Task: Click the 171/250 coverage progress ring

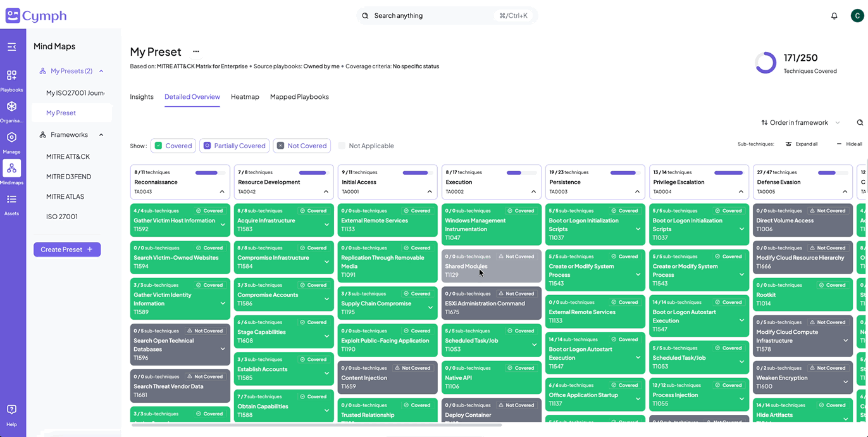Action: [x=766, y=63]
